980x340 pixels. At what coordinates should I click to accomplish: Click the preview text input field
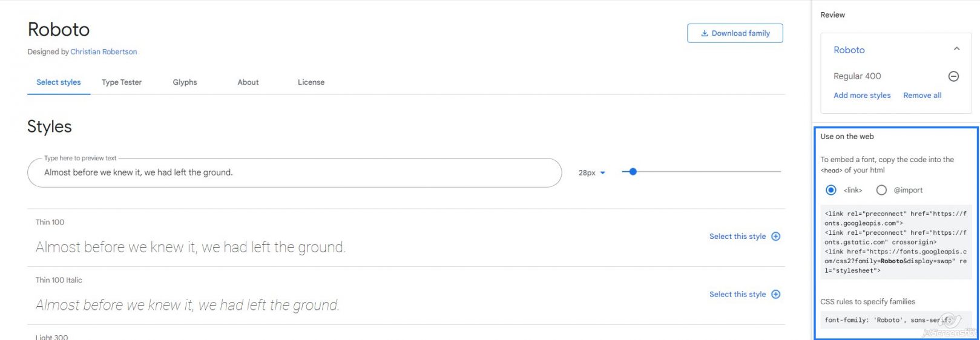[294, 172]
